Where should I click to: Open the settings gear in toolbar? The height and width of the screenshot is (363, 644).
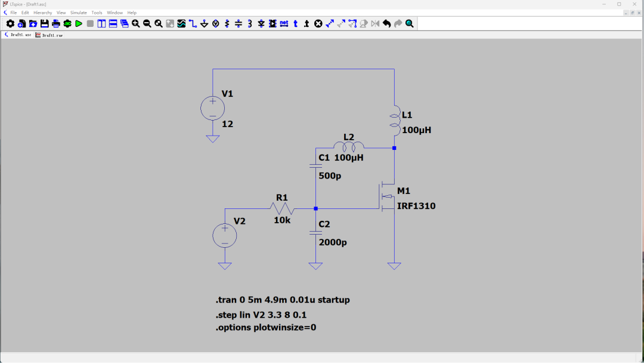tap(10, 24)
